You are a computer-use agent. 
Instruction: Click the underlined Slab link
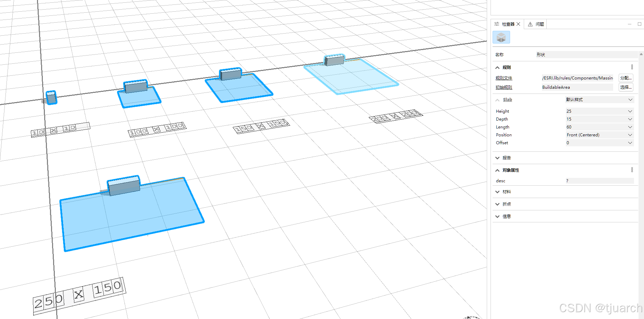tap(507, 99)
